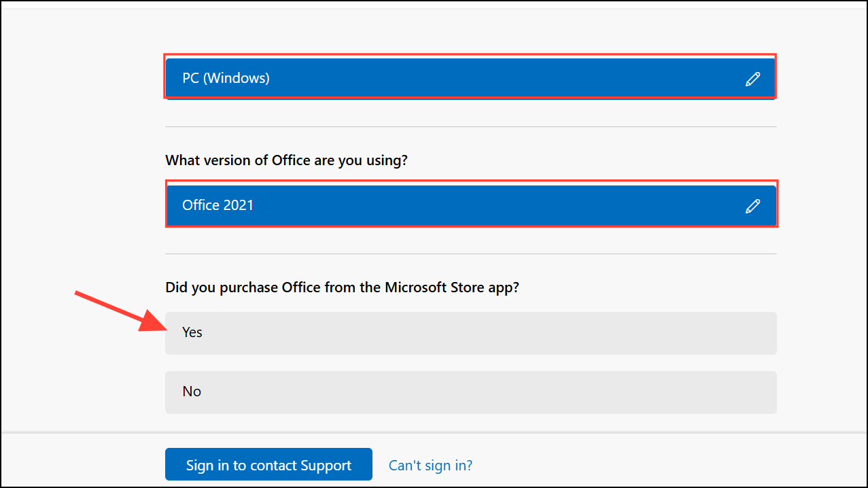The height and width of the screenshot is (488, 868).
Task: Open the Can't sign in? link
Action: point(430,464)
